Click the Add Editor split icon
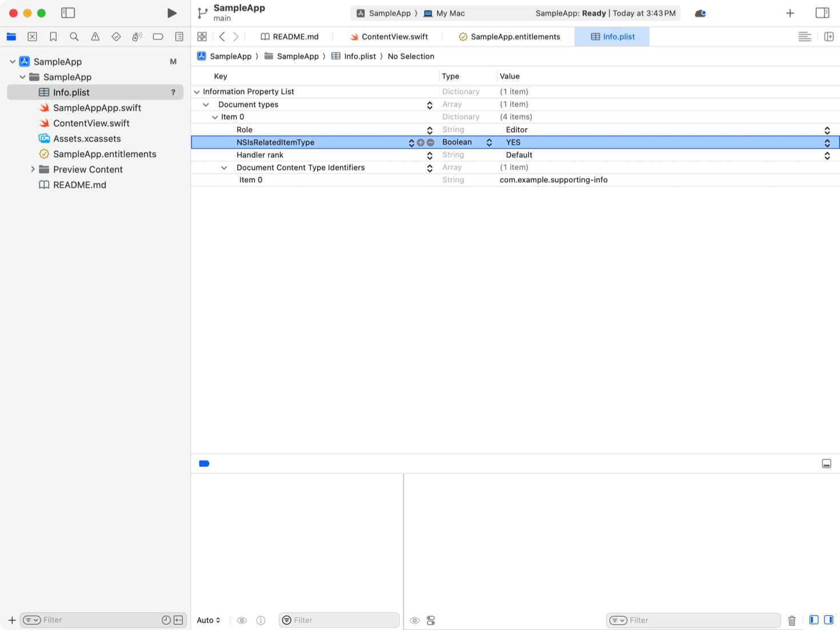 829,37
